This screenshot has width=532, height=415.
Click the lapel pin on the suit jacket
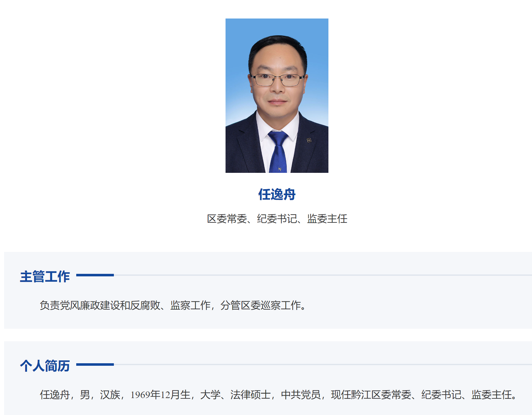click(x=309, y=140)
